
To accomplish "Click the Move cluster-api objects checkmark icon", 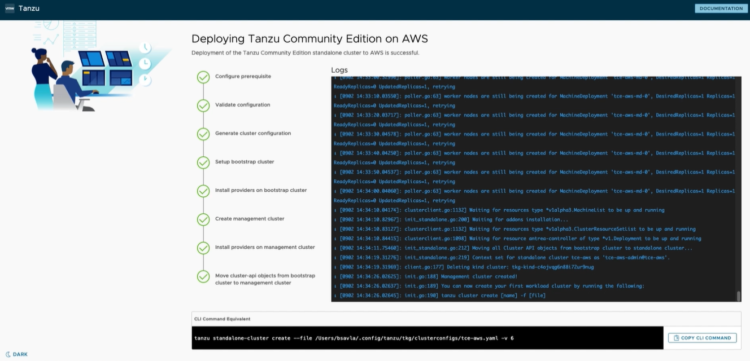I will [x=203, y=277].
